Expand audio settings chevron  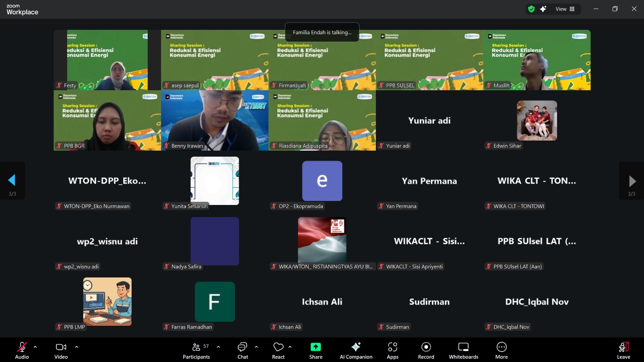(35, 347)
